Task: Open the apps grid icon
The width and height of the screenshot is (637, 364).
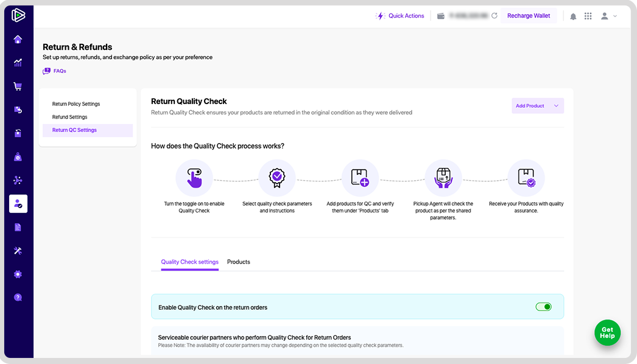Action: [x=588, y=16]
